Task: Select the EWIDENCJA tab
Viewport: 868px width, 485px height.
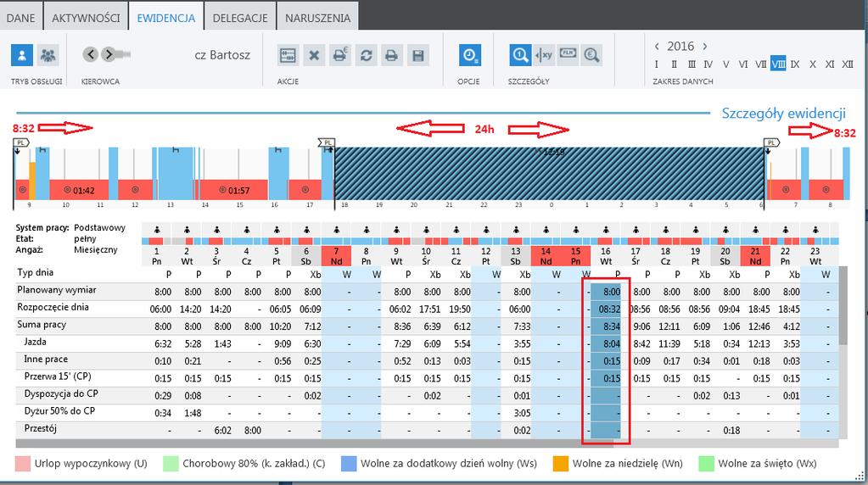Action: click(x=166, y=18)
